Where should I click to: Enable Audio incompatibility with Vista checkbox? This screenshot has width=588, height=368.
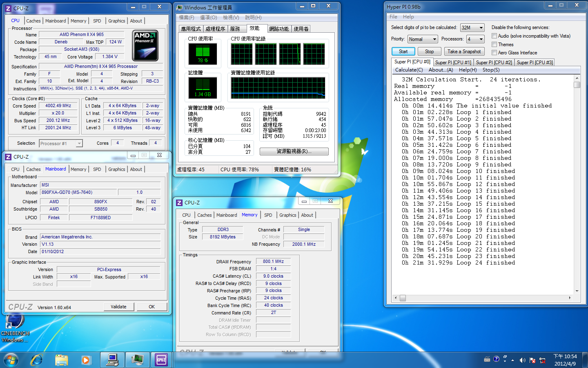coord(494,36)
